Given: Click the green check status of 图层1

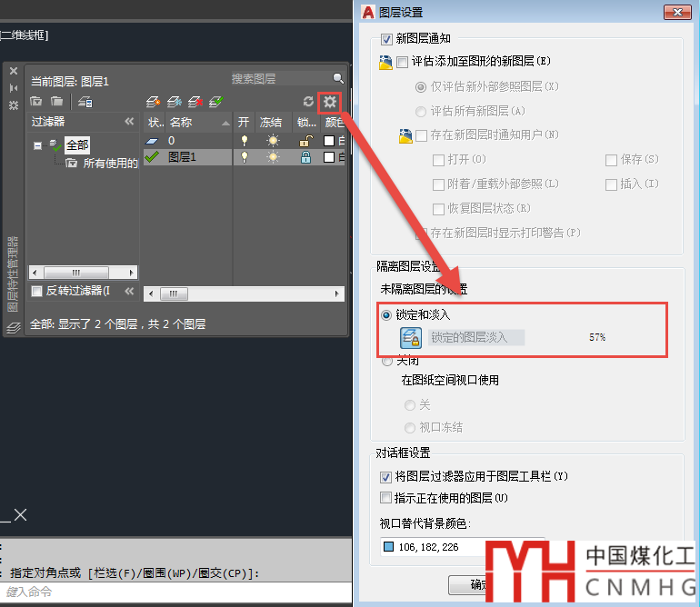Looking at the screenshot, I should coord(152,157).
